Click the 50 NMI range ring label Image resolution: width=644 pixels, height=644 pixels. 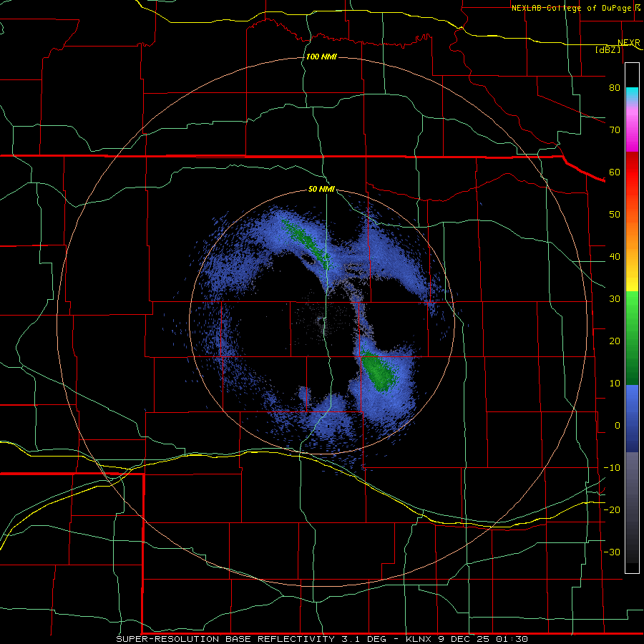321,189
